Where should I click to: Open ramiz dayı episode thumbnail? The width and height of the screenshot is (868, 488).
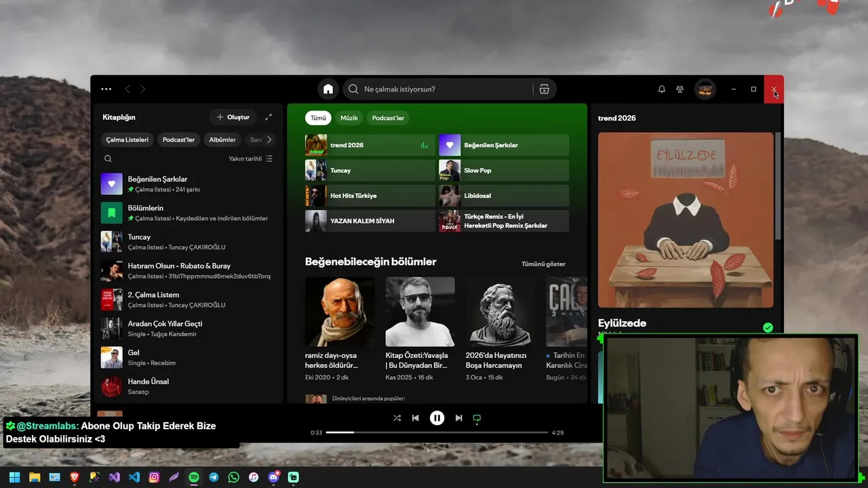click(x=340, y=312)
